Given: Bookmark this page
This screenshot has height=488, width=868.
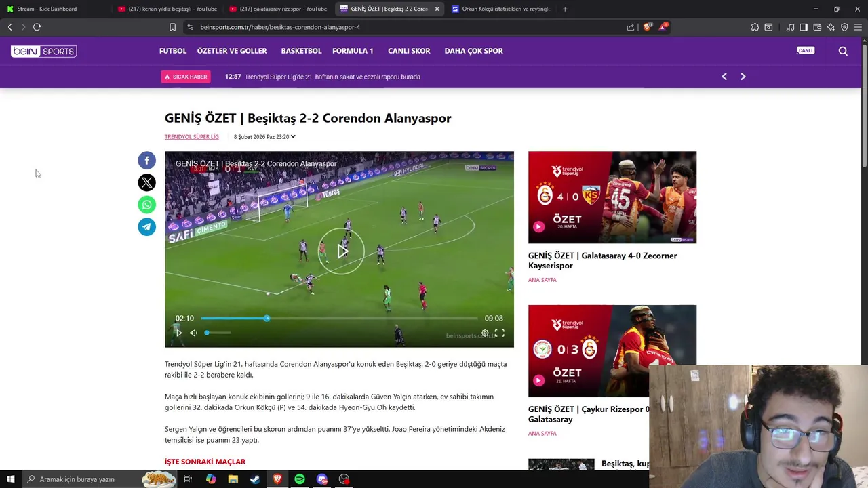Looking at the screenshot, I should point(172,27).
